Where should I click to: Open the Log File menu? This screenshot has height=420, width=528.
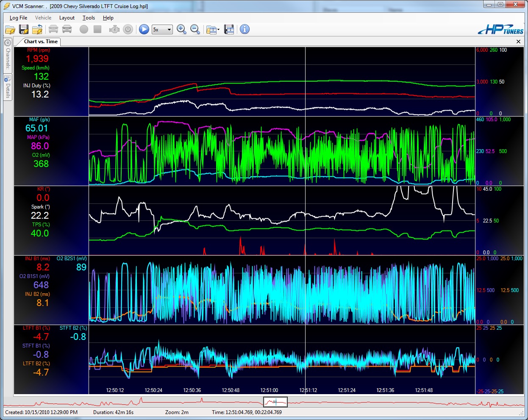pos(18,18)
